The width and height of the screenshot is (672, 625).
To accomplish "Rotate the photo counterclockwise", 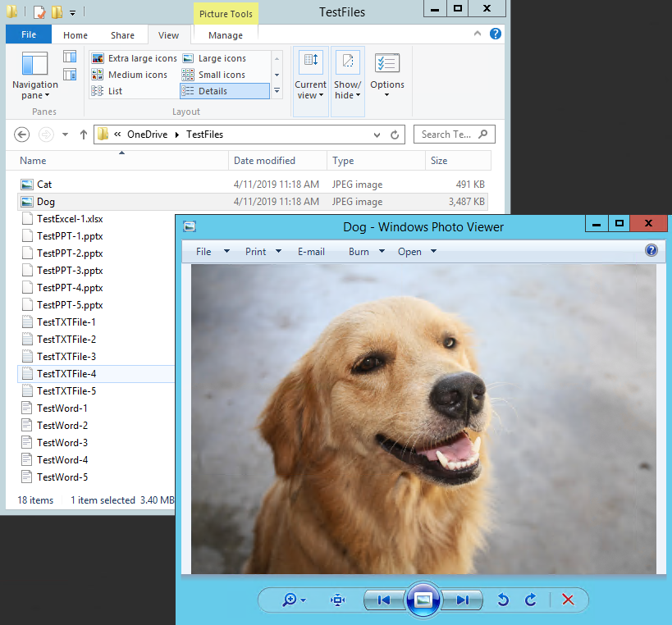I will (503, 600).
